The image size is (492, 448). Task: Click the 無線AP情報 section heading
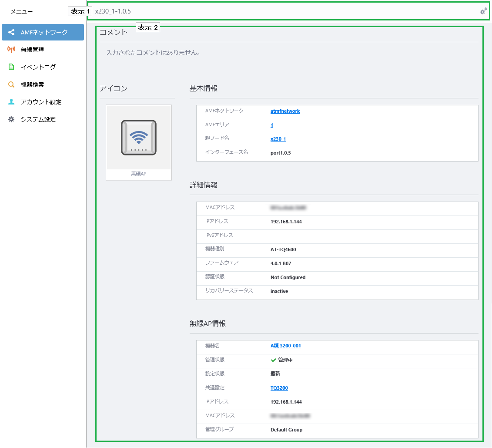[208, 323]
